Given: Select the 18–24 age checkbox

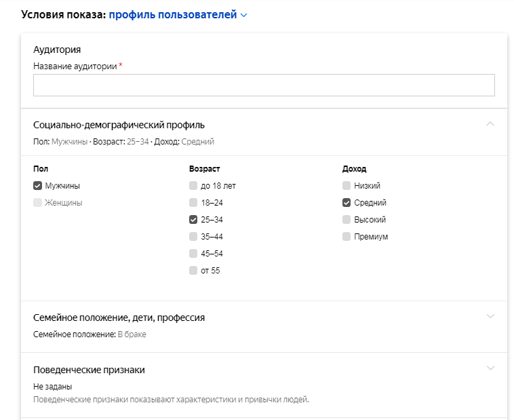Looking at the screenshot, I should pyautogui.click(x=195, y=203).
